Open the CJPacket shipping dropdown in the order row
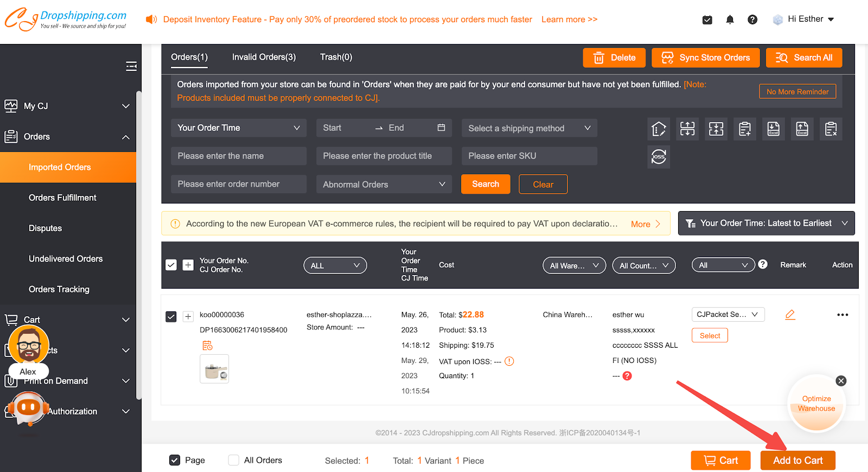 tap(728, 314)
